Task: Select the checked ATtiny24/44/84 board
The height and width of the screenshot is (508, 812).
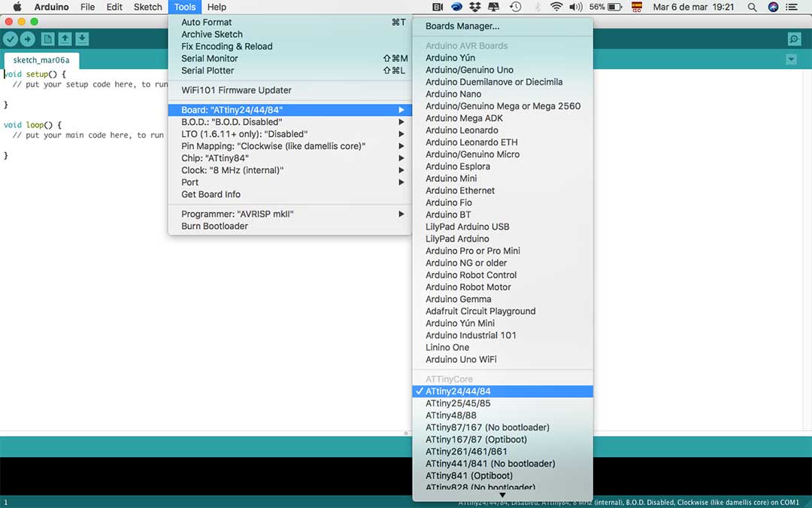Action: pos(503,391)
